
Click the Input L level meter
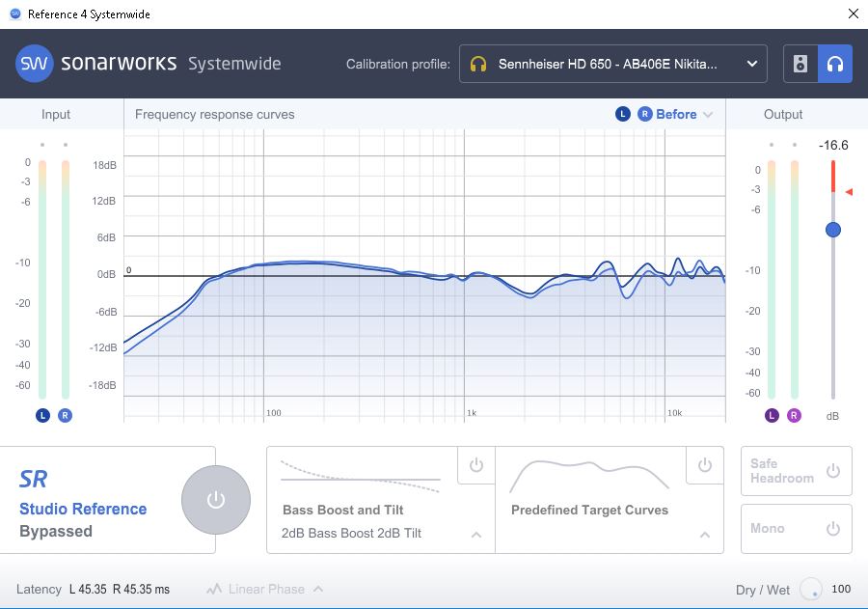click(42, 280)
